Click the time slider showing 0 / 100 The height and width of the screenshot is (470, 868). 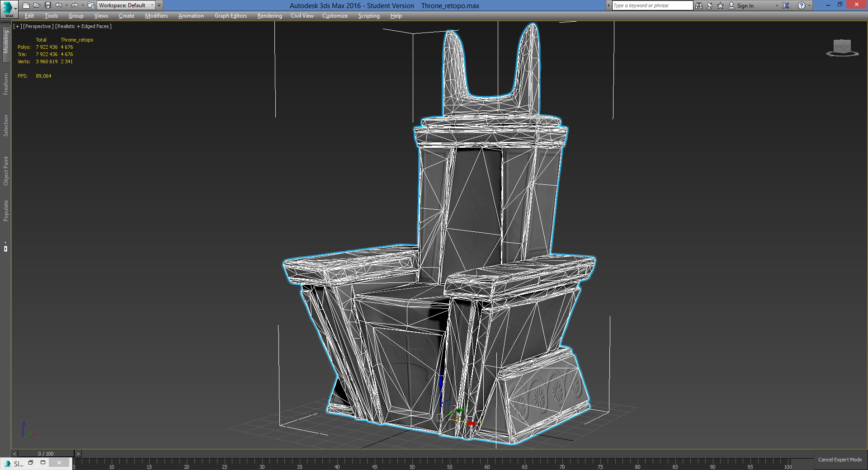(x=46, y=454)
